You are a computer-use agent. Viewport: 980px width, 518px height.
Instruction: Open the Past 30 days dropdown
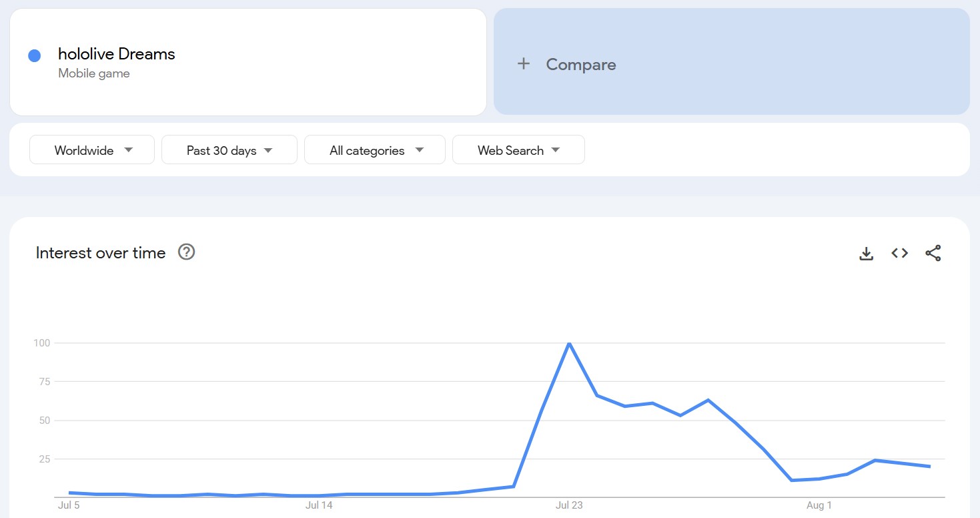click(229, 150)
